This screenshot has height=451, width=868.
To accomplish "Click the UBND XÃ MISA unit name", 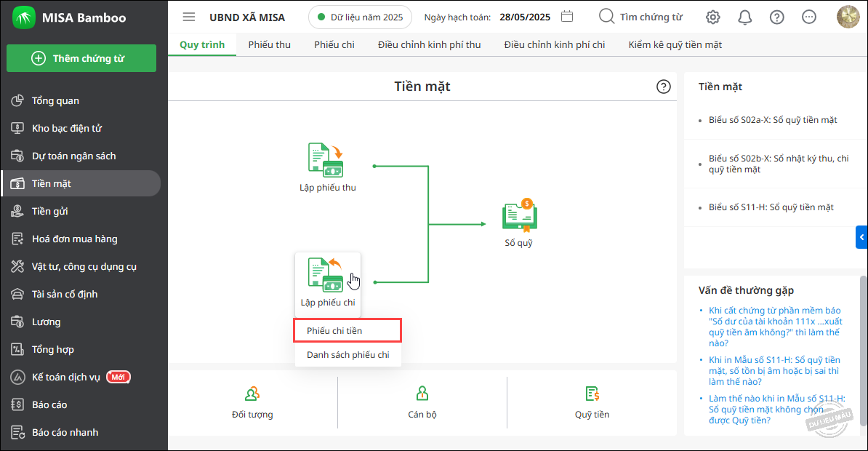I will [247, 17].
